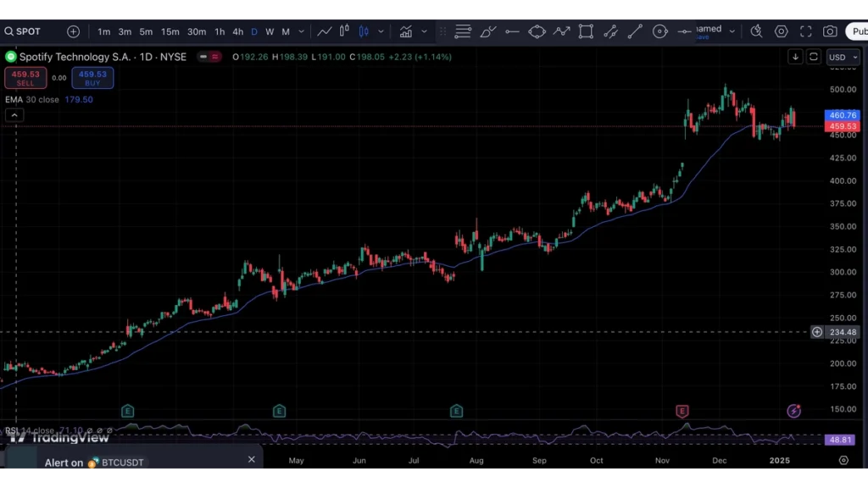Enter fullscreen mode

[805, 31]
